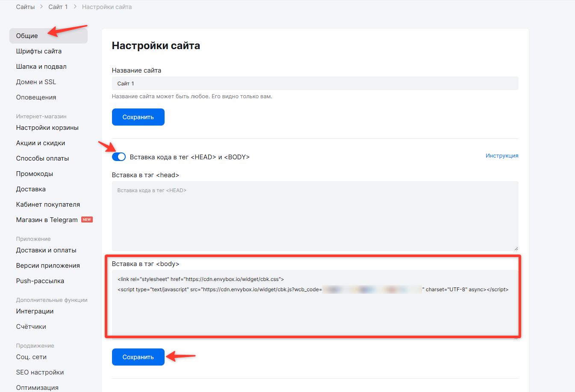Viewport: 575px width, 392px height.
Task: Open Промокоды section
Action: pos(35,174)
